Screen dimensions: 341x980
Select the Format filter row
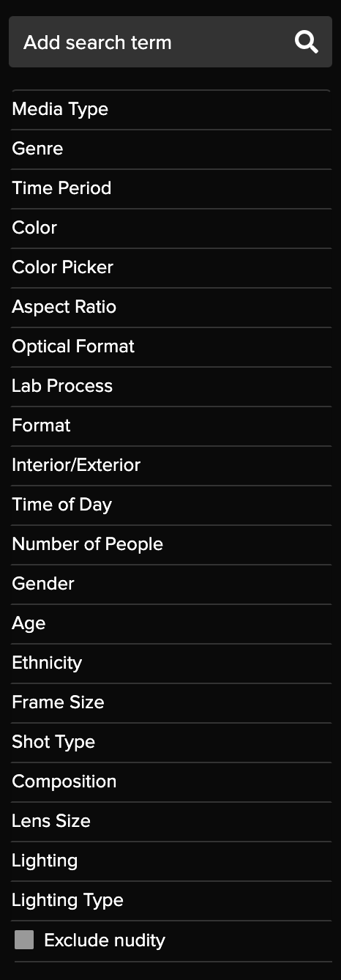coord(171,426)
